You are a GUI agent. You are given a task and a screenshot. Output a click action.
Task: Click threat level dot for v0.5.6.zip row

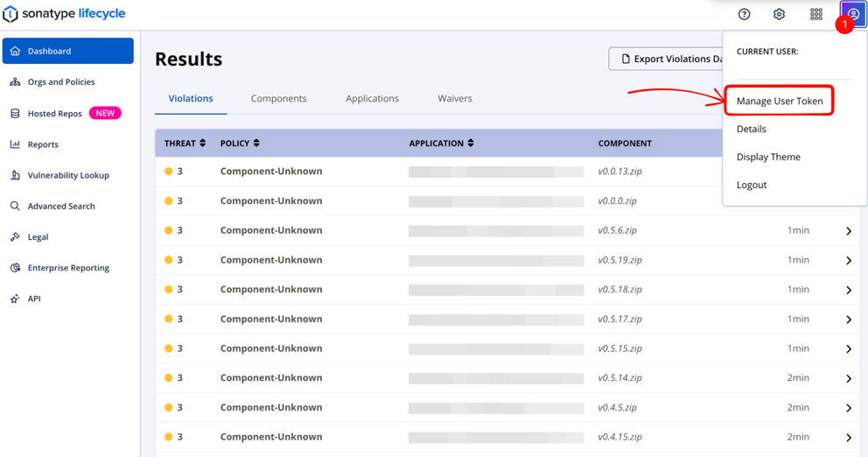(x=168, y=230)
